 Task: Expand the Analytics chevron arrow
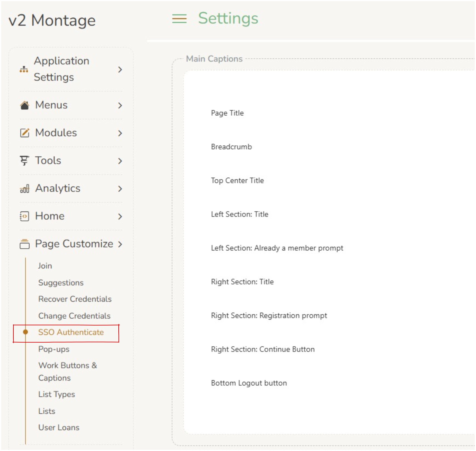(x=120, y=189)
